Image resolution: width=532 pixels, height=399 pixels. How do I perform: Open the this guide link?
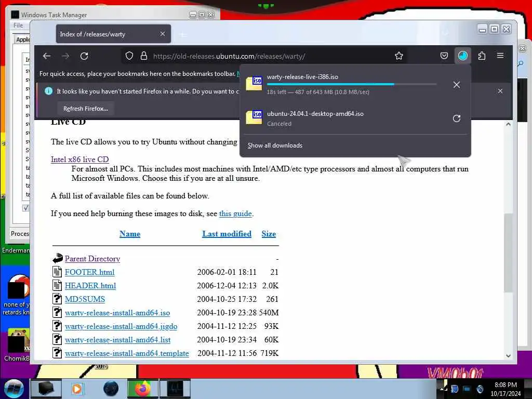(x=235, y=214)
